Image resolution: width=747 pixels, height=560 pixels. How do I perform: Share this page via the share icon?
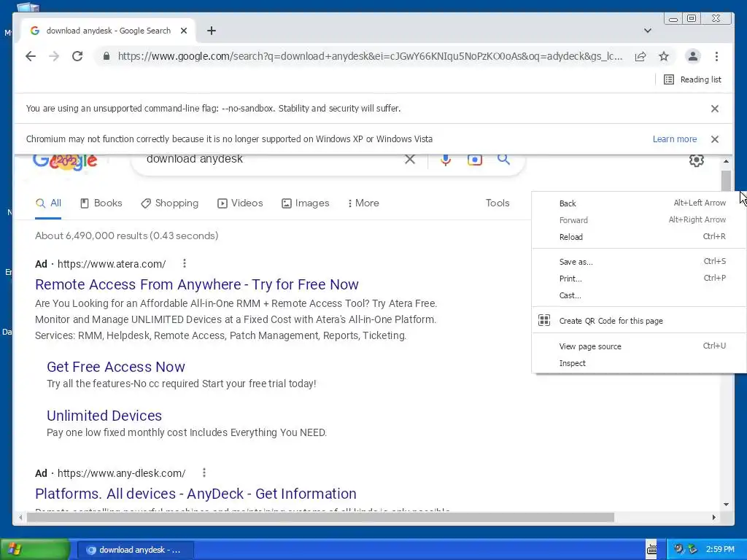[640, 56]
